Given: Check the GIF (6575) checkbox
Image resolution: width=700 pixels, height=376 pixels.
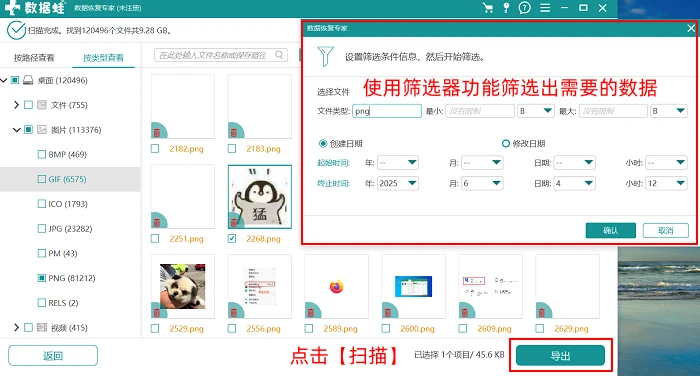Looking at the screenshot, I should click(42, 179).
